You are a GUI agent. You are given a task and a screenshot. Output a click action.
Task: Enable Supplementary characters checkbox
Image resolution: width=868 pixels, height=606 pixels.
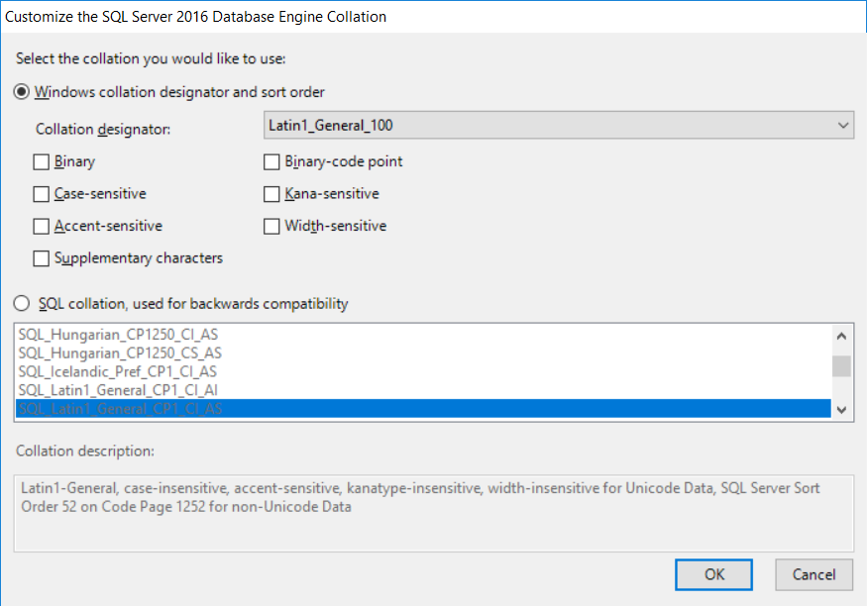(41, 258)
